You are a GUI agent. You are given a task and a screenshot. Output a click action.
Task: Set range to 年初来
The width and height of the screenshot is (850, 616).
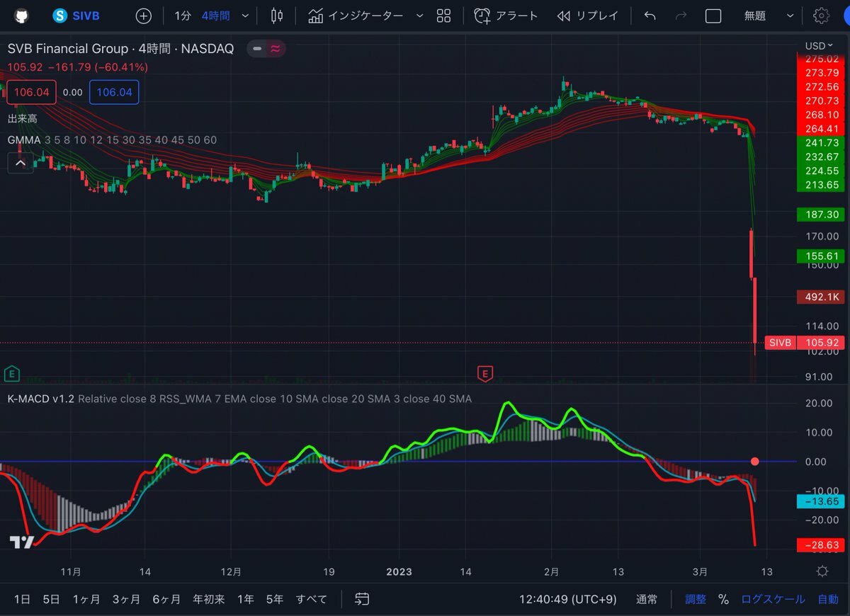tap(209, 599)
